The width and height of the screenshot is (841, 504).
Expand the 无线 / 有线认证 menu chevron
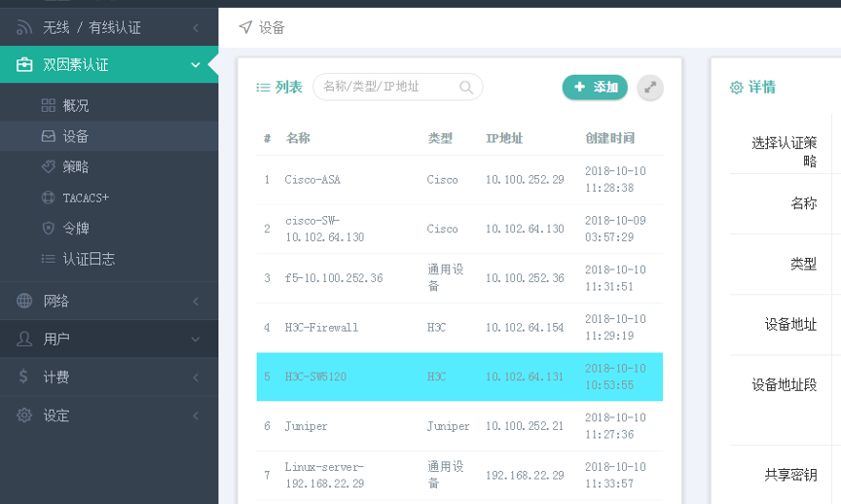coord(196,27)
